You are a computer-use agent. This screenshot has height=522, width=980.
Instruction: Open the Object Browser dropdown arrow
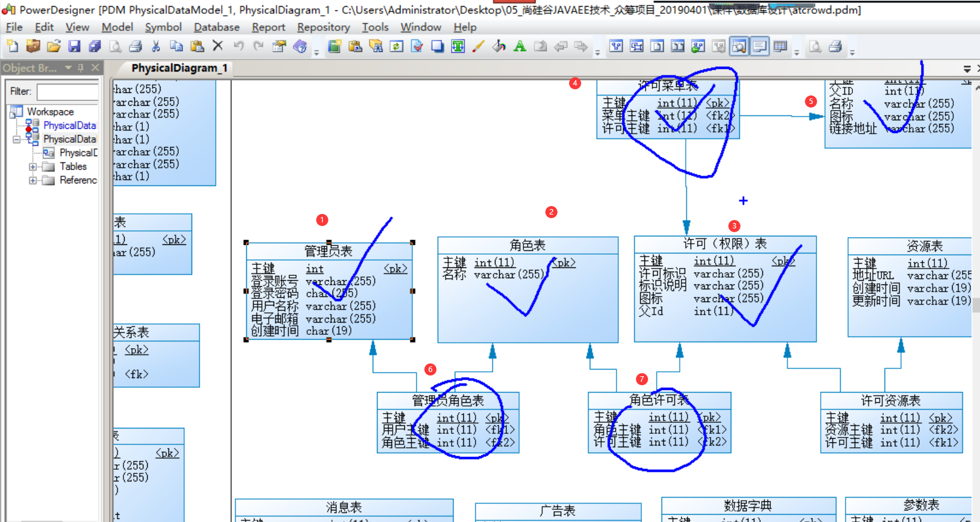(68, 68)
